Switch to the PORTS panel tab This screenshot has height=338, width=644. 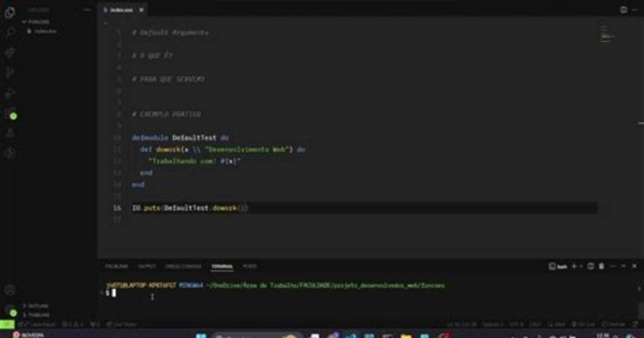249,266
